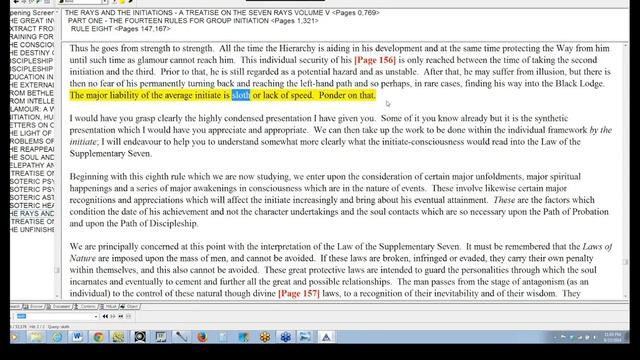Select 'HE GREAT IN' contents entry
Viewport: 640px width, 360px height.
click(x=32, y=20)
